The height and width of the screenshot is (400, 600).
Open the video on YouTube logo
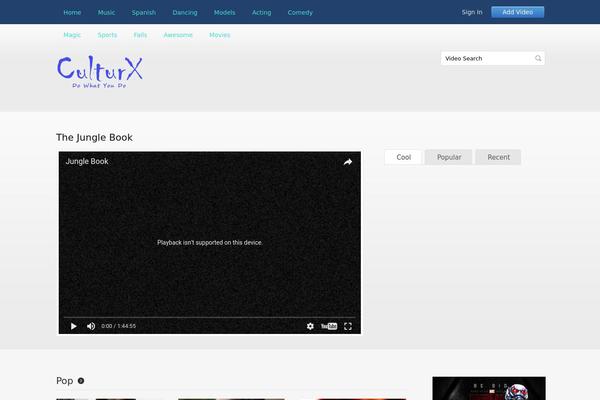coord(329,326)
